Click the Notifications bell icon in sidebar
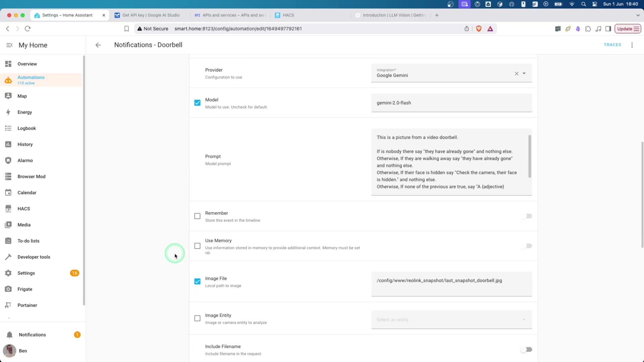This screenshot has height=362, width=644. (10, 335)
